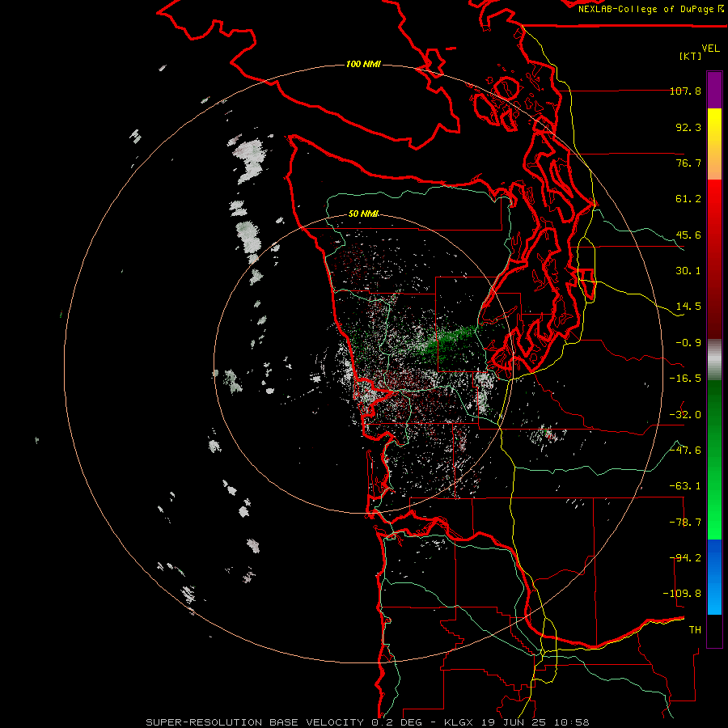Click the 14.5 velocity scale value

[688, 307]
